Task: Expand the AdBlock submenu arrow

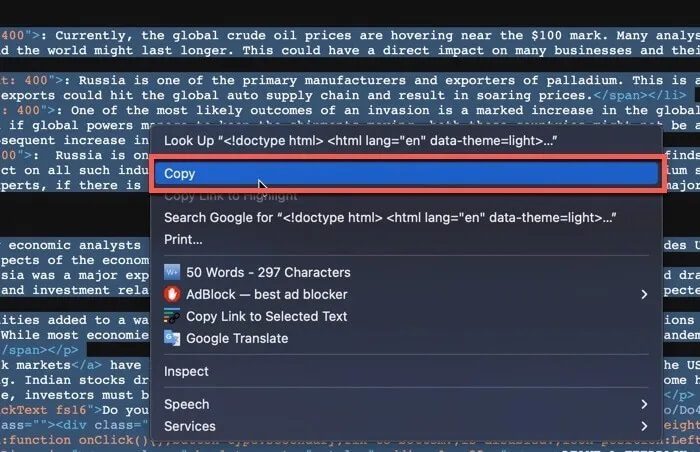Action: pos(644,295)
